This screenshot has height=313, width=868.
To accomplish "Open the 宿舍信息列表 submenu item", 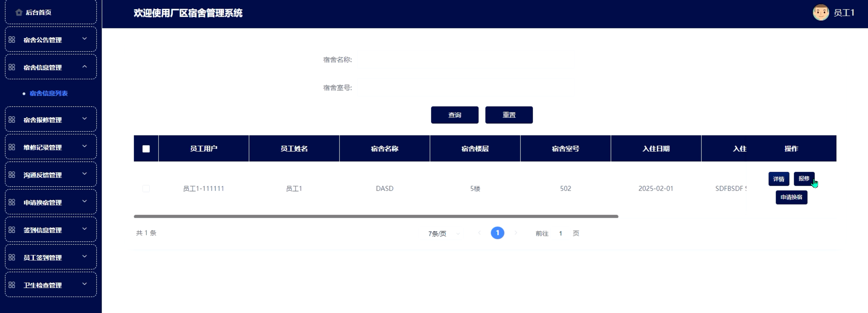I will click(x=49, y=93).
